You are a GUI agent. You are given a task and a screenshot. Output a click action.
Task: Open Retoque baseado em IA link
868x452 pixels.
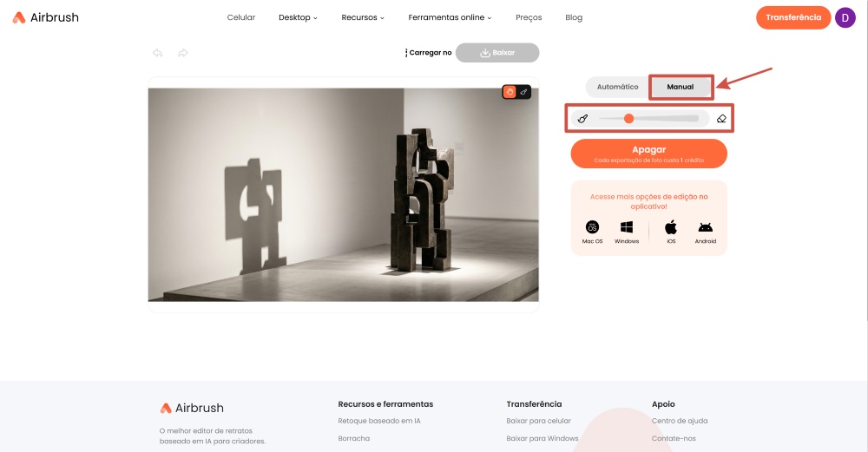(379, 421)
